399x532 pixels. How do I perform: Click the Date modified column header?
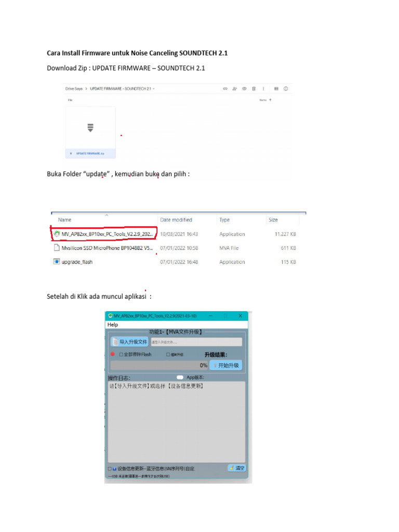pos(176,220)
